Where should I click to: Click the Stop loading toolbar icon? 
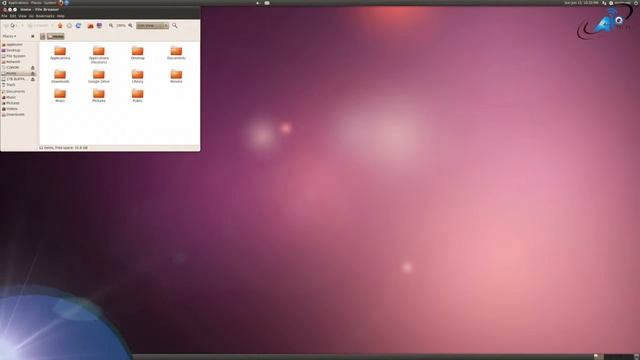click(x=69, y=26)
